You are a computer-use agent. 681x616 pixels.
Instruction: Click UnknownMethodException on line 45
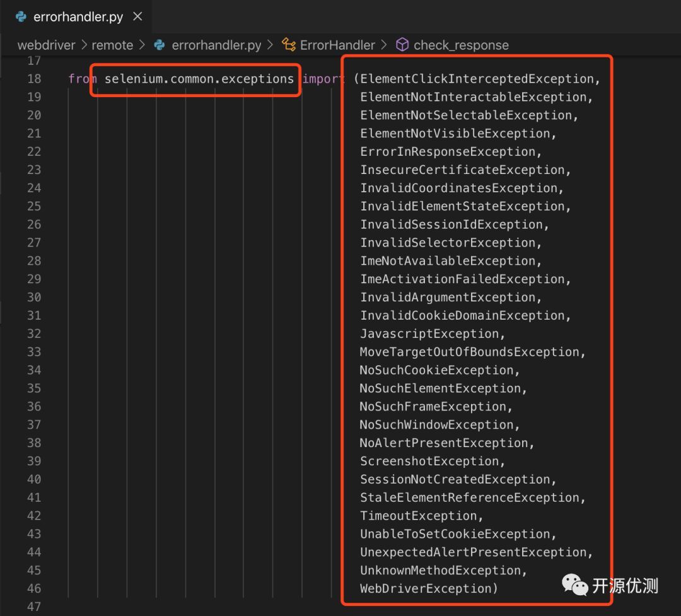pos(440,571)
